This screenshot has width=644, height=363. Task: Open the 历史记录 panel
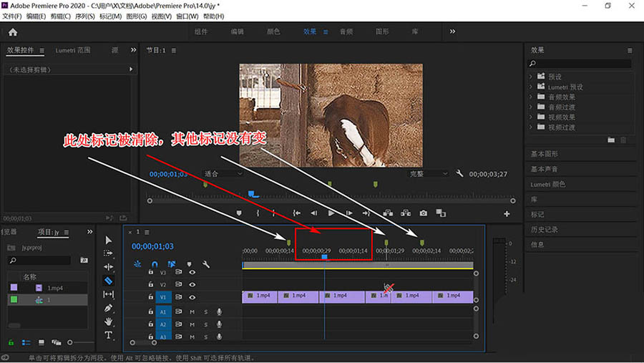[544, 230]
